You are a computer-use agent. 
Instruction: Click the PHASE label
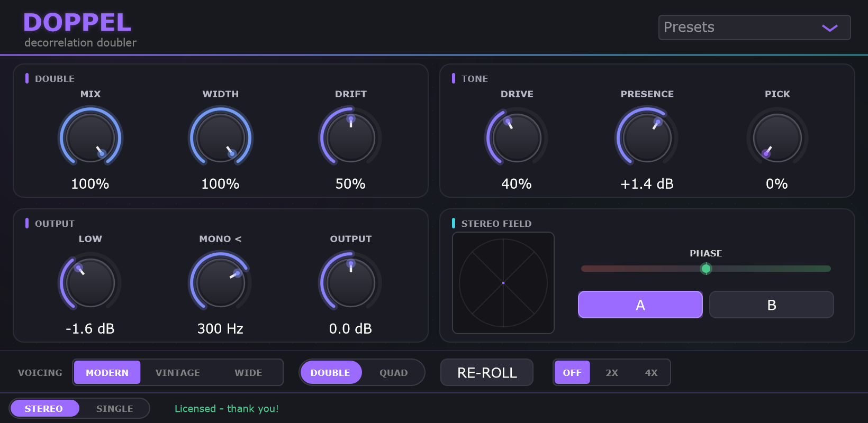706,253
